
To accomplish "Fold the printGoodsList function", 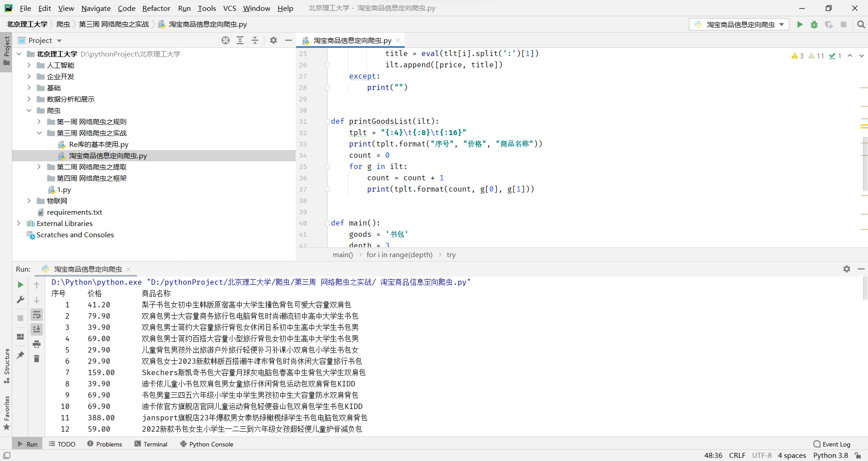I will pyautogui.click(x=327, y=121).
